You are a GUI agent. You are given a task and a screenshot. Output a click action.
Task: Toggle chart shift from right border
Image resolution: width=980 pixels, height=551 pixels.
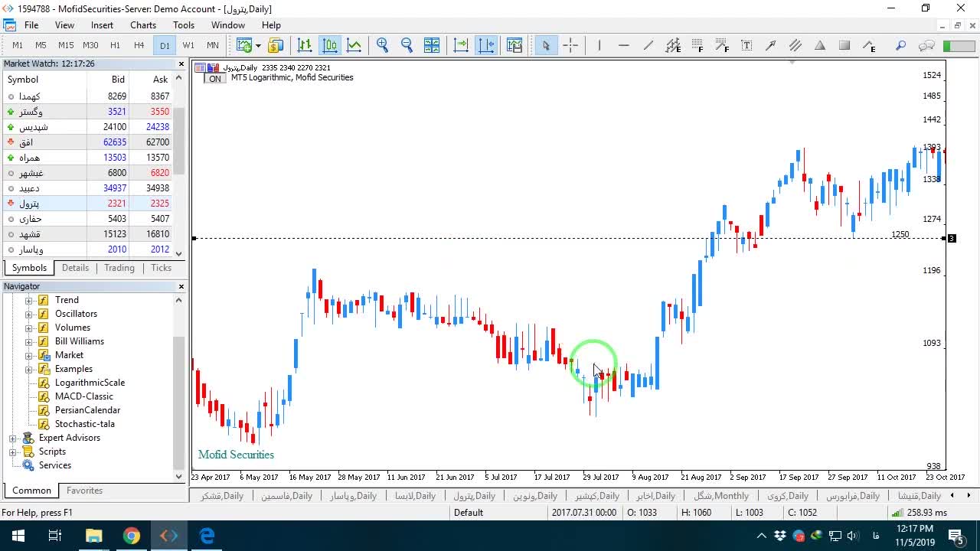pos(486,45)
